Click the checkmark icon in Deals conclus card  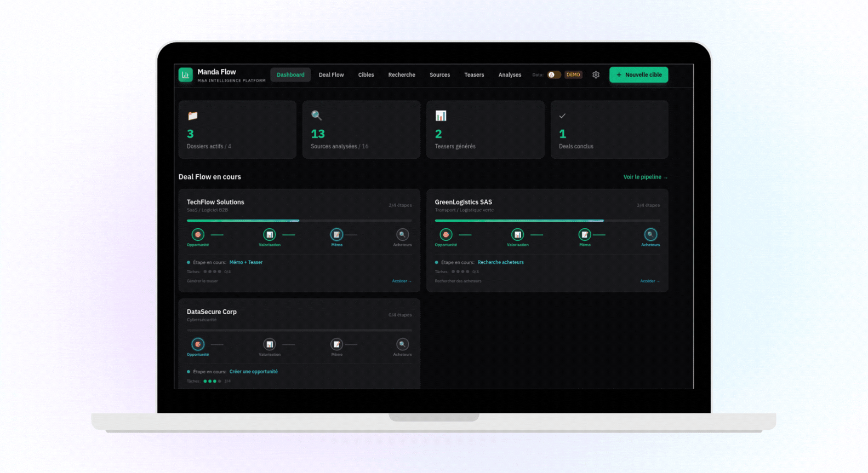(x=562, y=116)
